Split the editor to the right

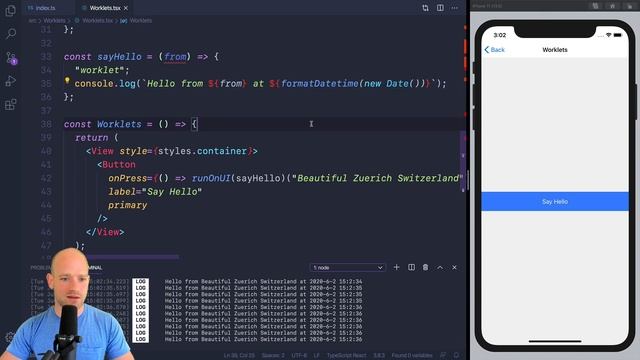pos(440,8)
